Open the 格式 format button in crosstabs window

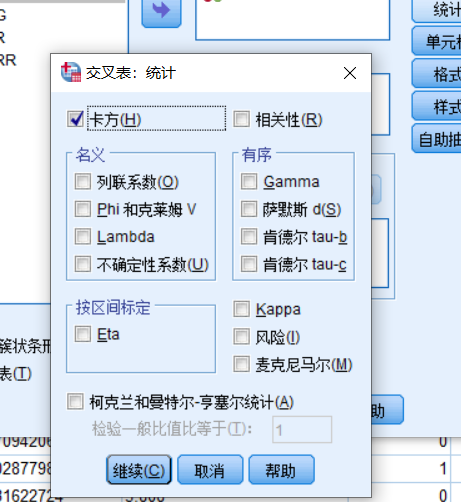[437, 74]
